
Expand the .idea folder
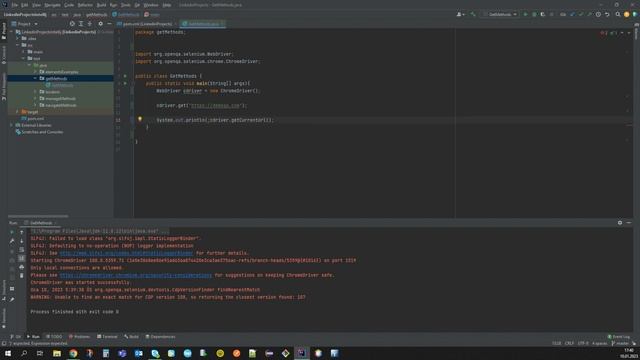coord(18,38)
